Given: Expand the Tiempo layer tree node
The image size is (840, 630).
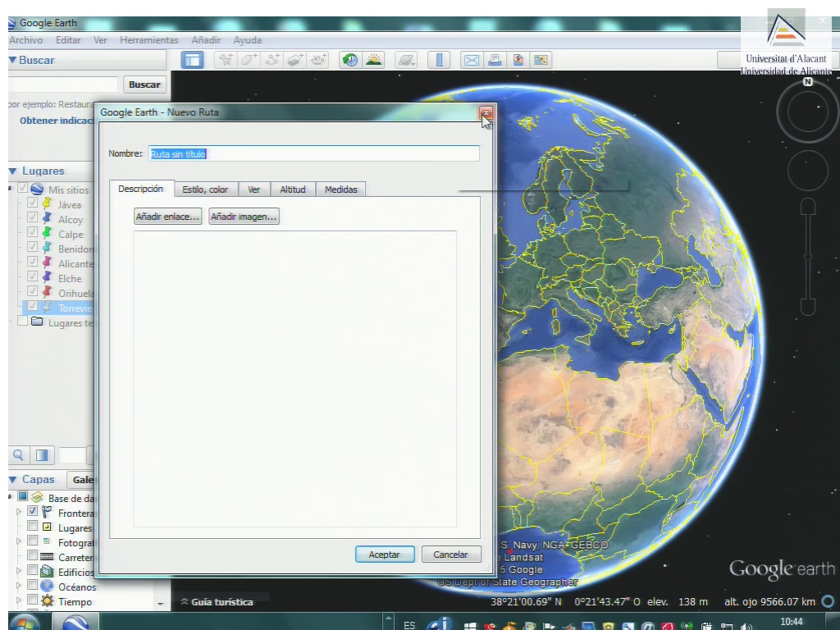Looking at the screenshot, I should pos(19,600).
